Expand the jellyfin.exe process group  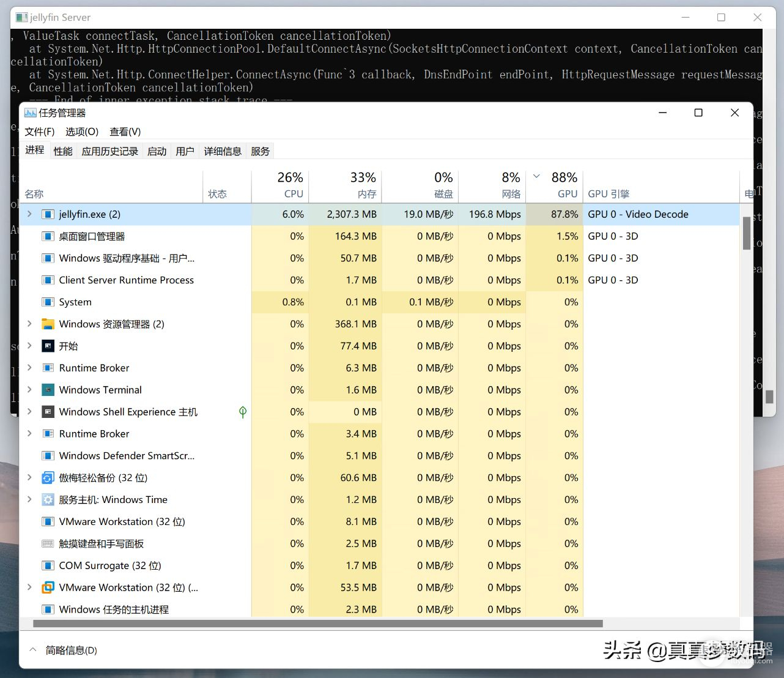coord(29,214)
